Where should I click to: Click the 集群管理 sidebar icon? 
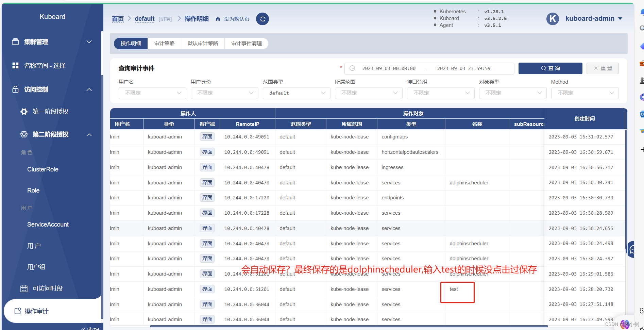click(15, 42)
